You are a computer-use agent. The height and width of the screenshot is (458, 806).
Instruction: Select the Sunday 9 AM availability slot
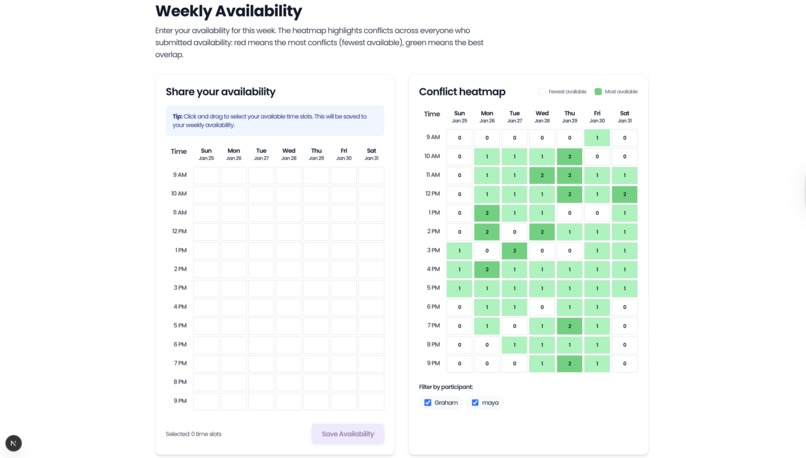coord(206,175)
